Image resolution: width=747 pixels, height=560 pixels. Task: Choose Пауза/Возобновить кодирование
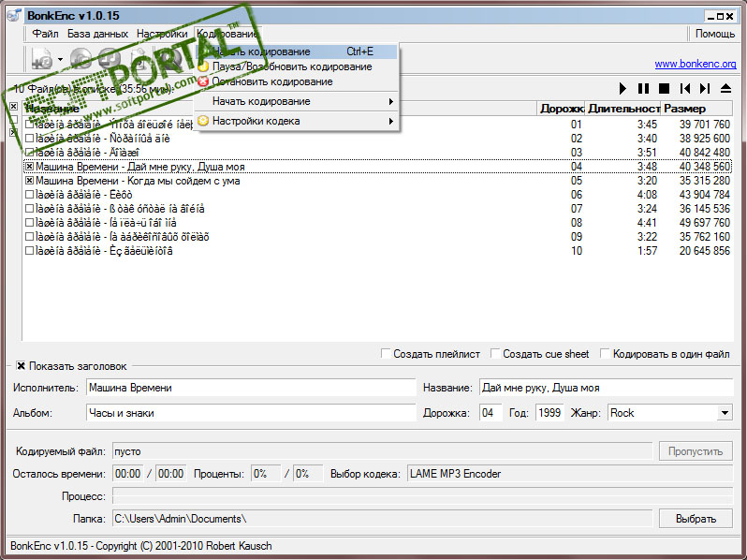pyautogui.click(x=297, y=66)
